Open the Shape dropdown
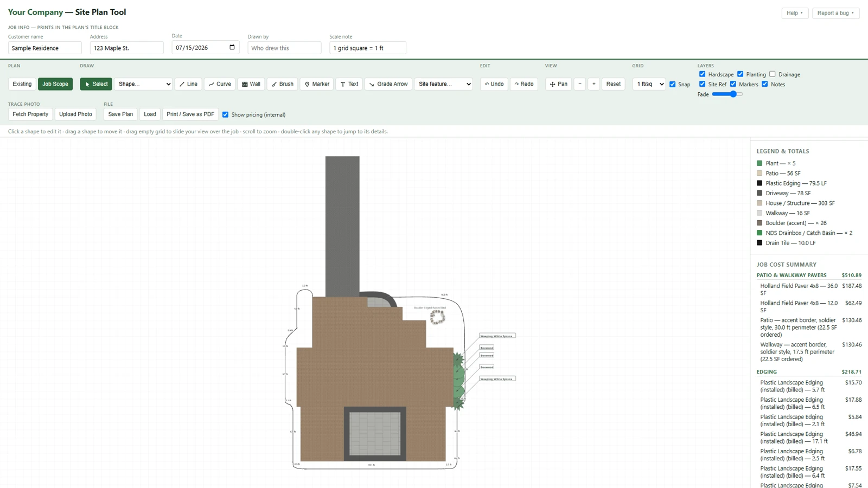The image size is (868, 488). tap(143, 84)
